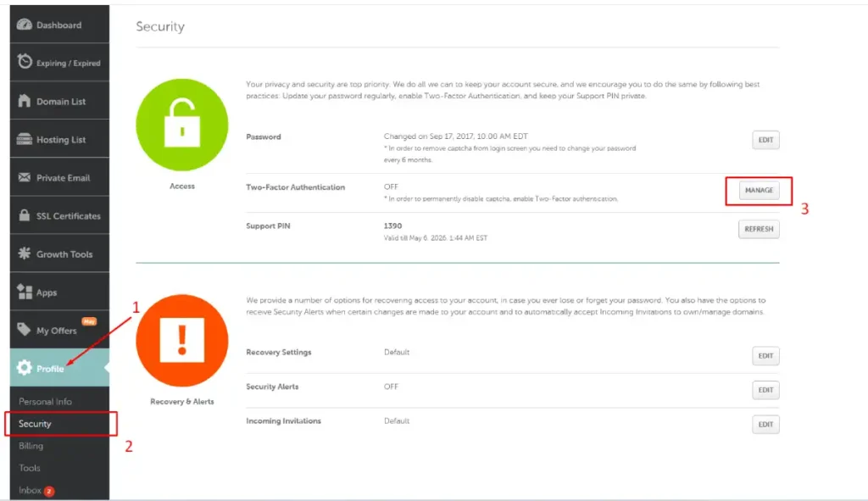
Task: Click the Security Alerts OFF status
Action: tap(391, 387)
